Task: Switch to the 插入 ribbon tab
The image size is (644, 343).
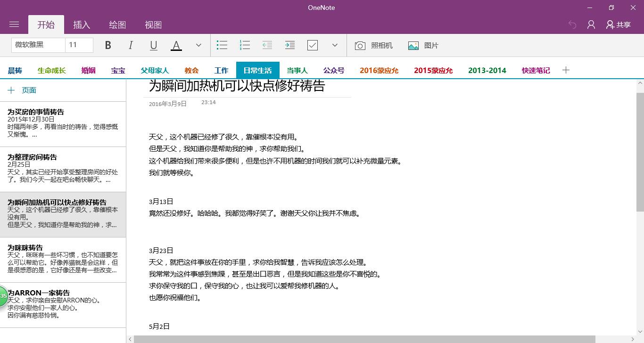Action: pyautogui.click(x=82, y=24)
